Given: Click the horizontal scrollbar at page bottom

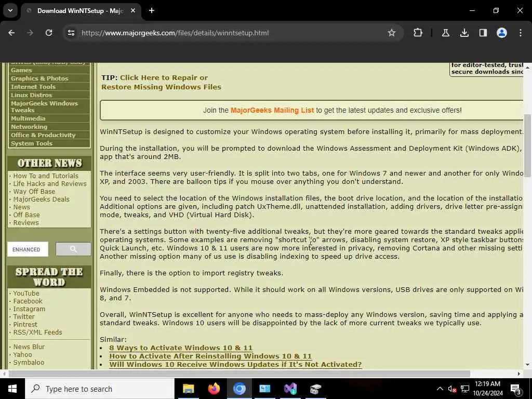Looking at the screenshot, I should coord(239,374).
